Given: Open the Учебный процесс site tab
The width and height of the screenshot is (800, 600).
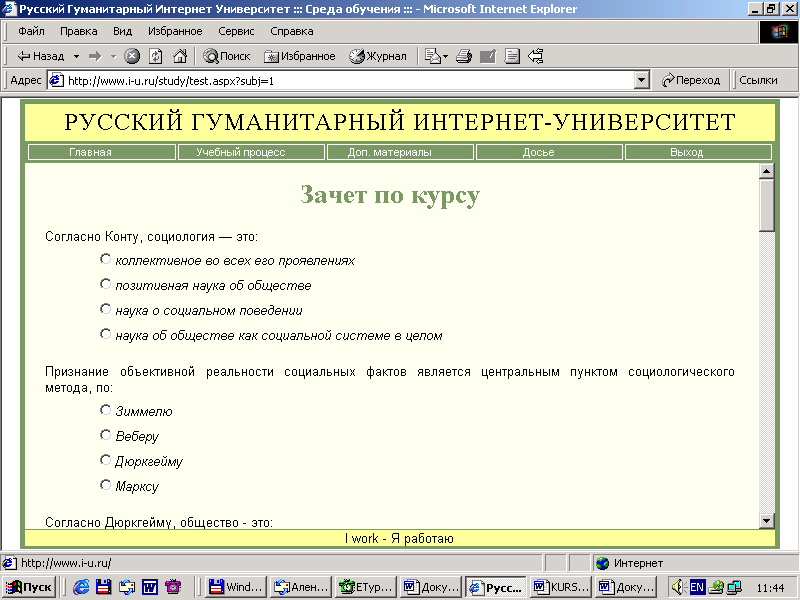Looking at the screenshot, I should 252,152.
